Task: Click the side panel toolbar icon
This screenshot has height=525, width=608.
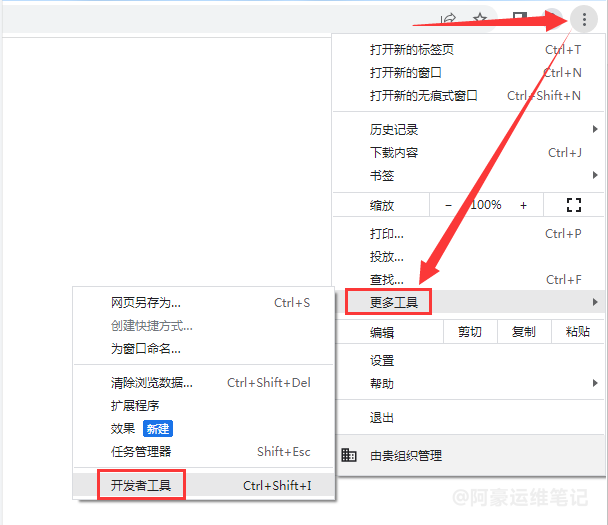Action: pos(520,17)
